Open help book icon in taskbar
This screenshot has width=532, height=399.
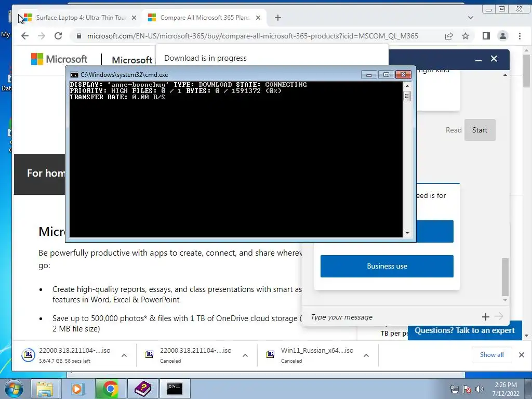click(143, 389)
